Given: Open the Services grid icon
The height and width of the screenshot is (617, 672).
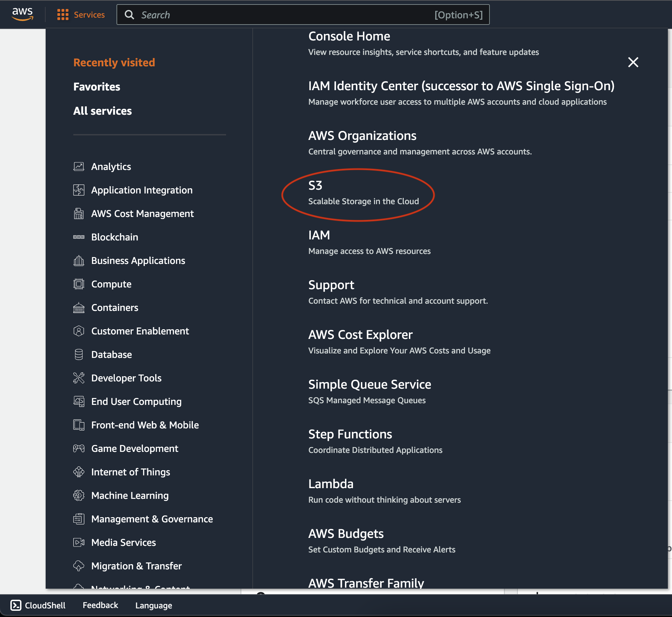Looking at the screenshot, I should tap(63, 15).
